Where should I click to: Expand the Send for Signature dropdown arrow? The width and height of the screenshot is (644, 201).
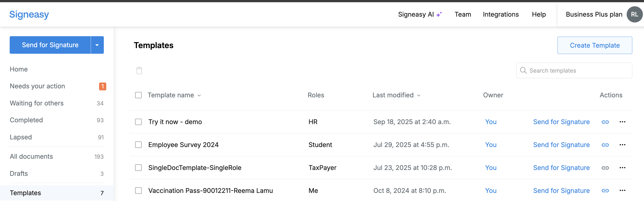[x=97, y=45]
